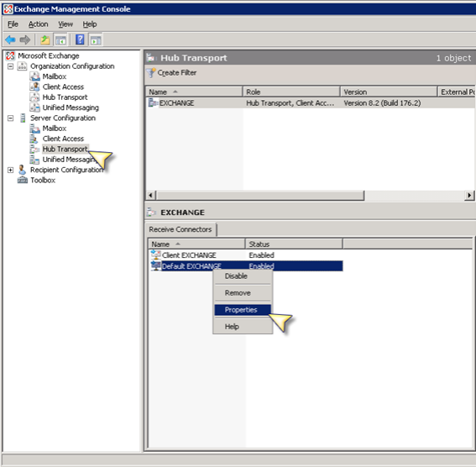Click the Recipient Configuration person icon
The width and height of the screenshot is (476, 467).
(22, 170)
